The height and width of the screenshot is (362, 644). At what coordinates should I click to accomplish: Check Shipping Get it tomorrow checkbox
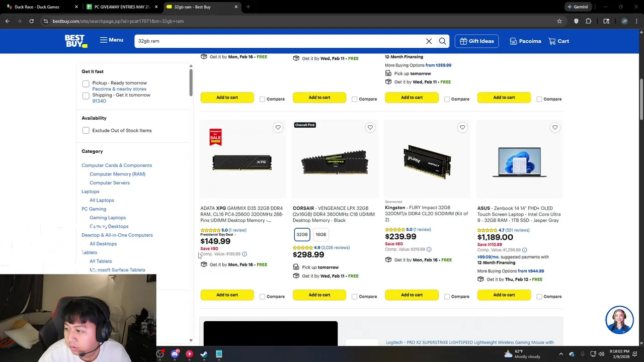(x=86, y=96)
